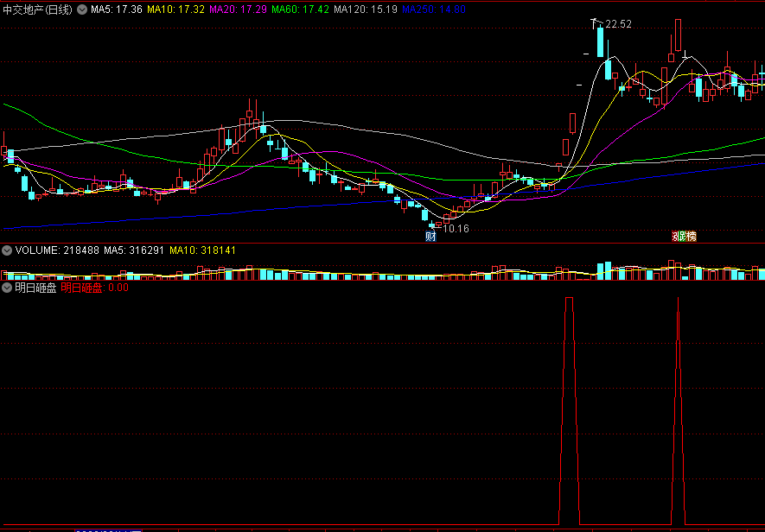765x532 pixels.
Task: Open dropdown arrow beside 中交地产(日线) title
Action: point(82,9)
